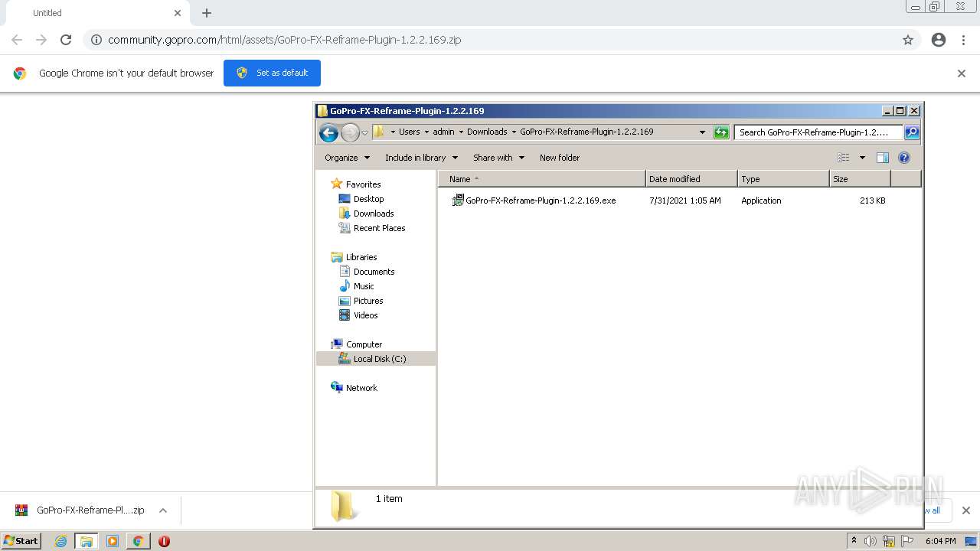View site information icon in address bar
980x551 pixels.
pos(96,40)
